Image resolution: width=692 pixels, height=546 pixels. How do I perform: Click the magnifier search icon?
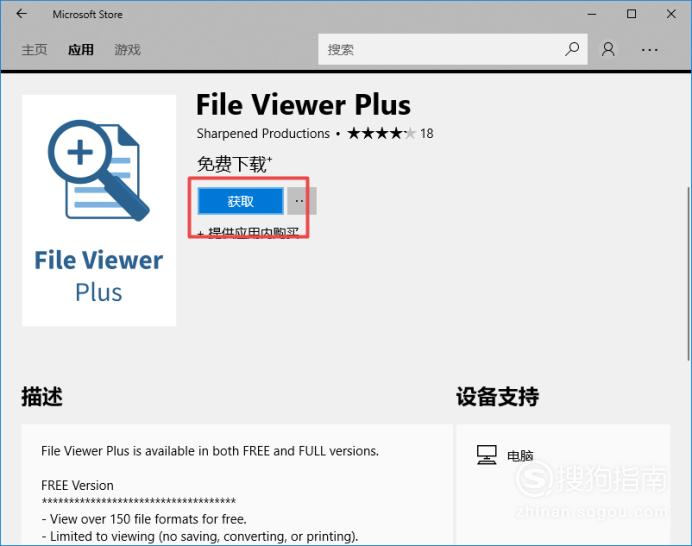tap(572, 49)
